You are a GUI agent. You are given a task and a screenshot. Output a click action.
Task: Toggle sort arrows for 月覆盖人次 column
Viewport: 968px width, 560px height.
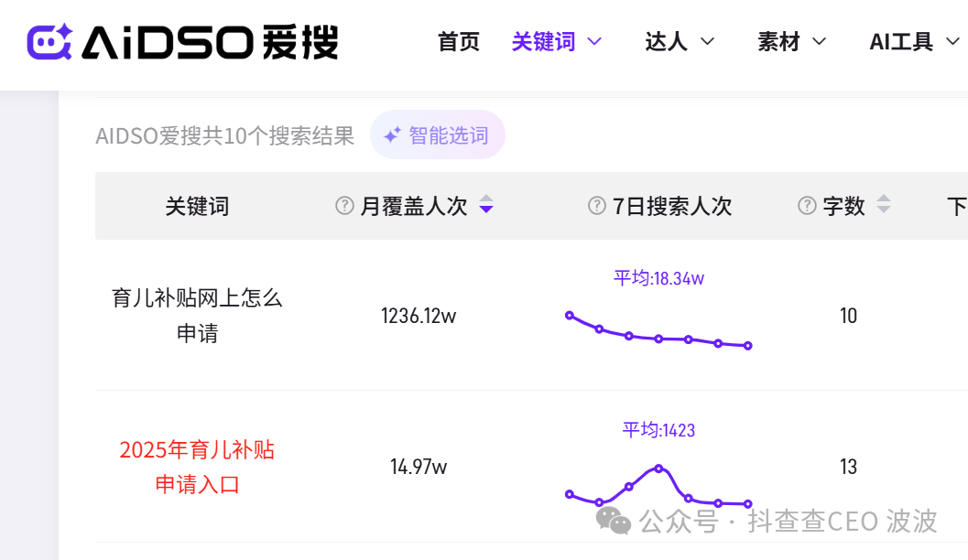[486, 206]
